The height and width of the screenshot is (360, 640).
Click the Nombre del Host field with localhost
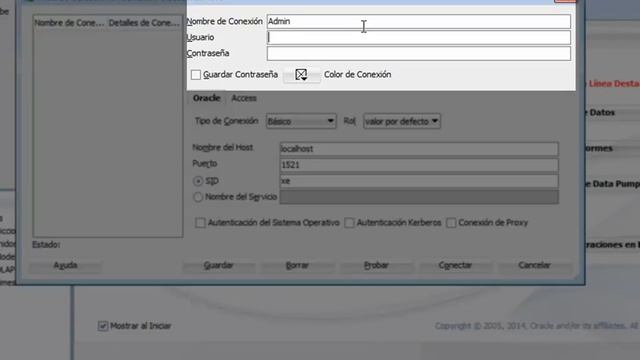419,149
